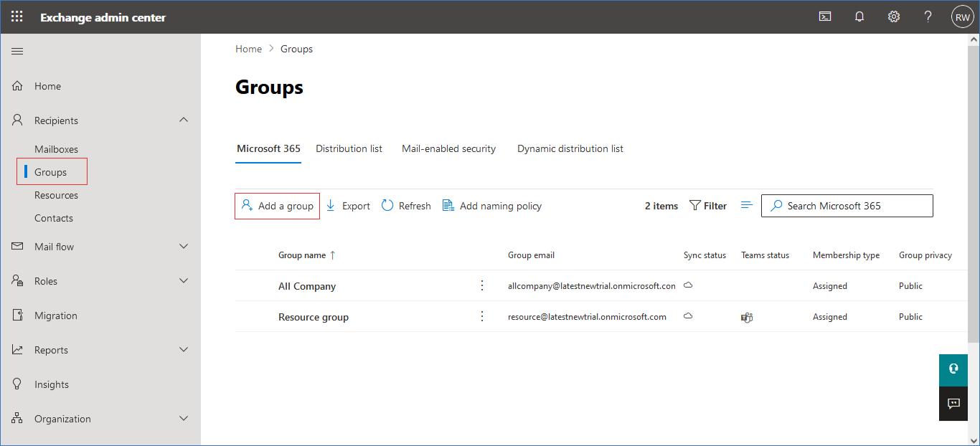980x446 pixels.
Task: Click the Home breadcrumb link
Action: [x=248, y=49]
